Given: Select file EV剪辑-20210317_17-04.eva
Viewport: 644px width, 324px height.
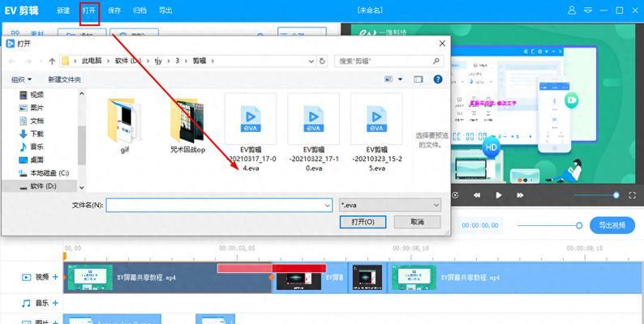Looking at the screenshot, I should tap(251, 133).
